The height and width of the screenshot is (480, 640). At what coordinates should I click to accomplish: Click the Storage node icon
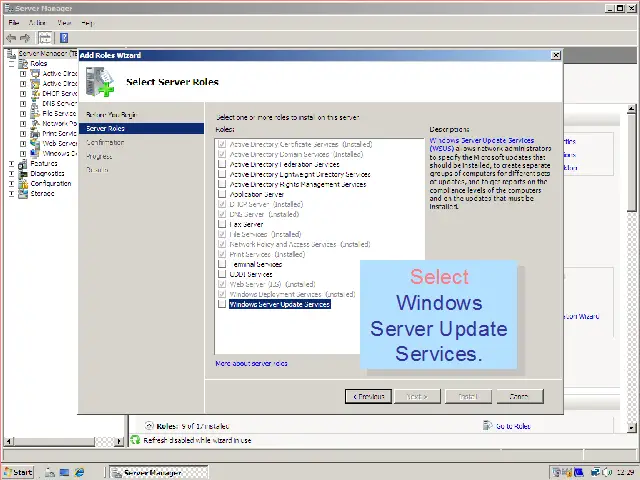click(23, 193)
